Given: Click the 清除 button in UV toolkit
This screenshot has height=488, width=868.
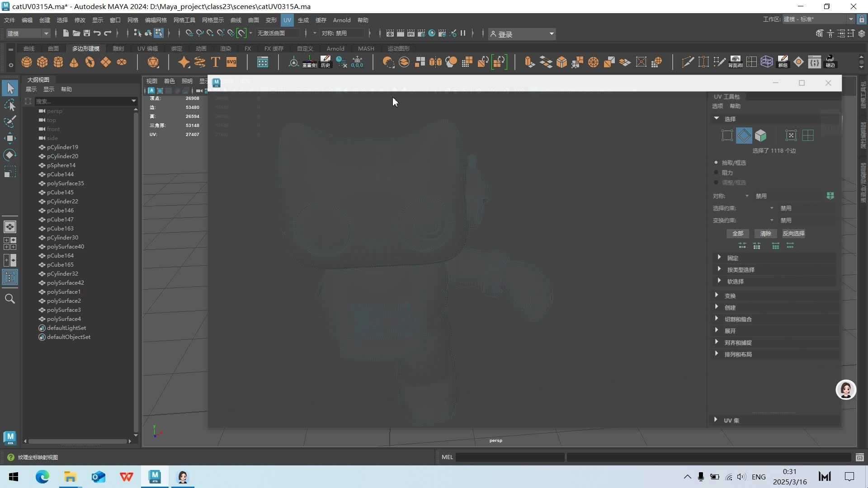Looking at the screenshot, I should tap(765, 234).
